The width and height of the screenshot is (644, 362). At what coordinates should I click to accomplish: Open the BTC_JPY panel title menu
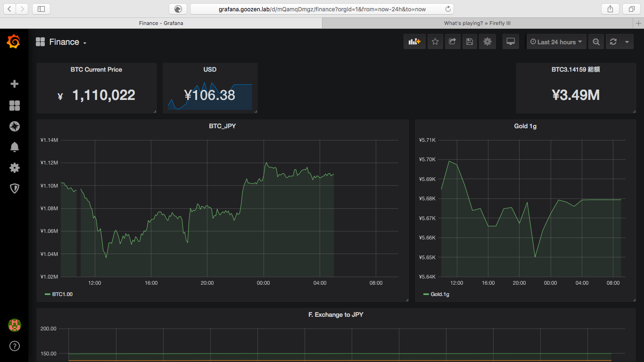pyautogui.click(x=223, y=126)
